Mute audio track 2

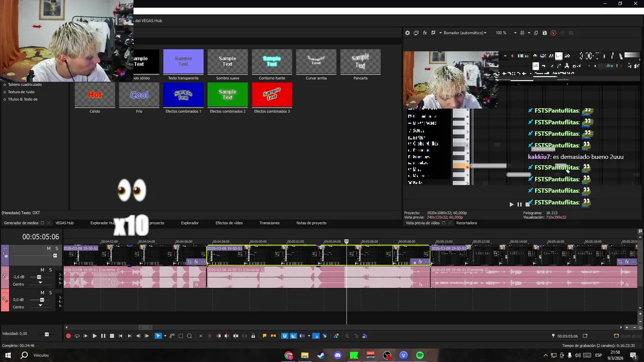[x=42, y=270]
